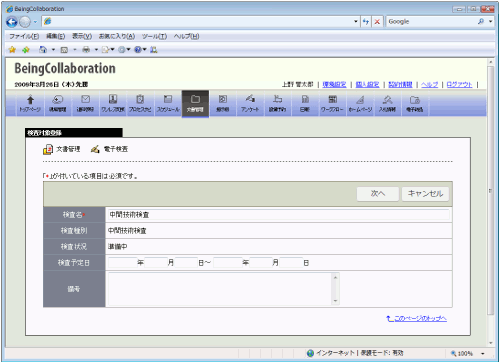
Task: Open the お気に入り(A) menu
Action: point(117,36)
